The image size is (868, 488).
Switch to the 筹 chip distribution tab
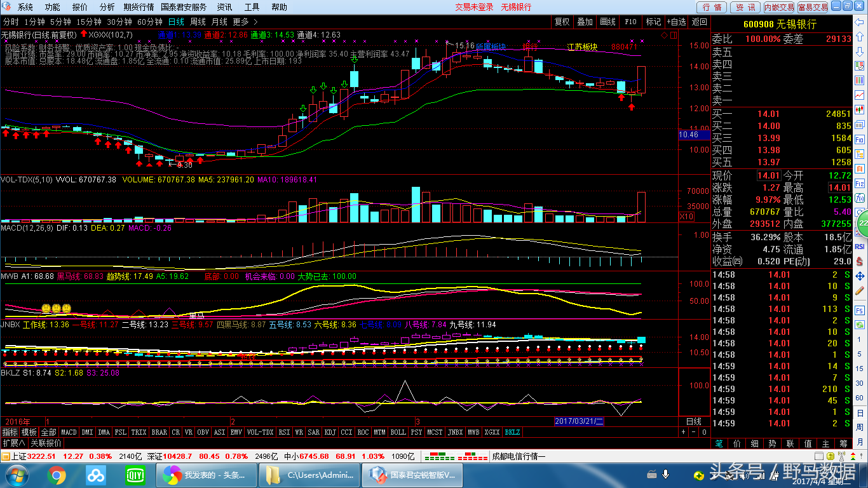click(843, 443)
